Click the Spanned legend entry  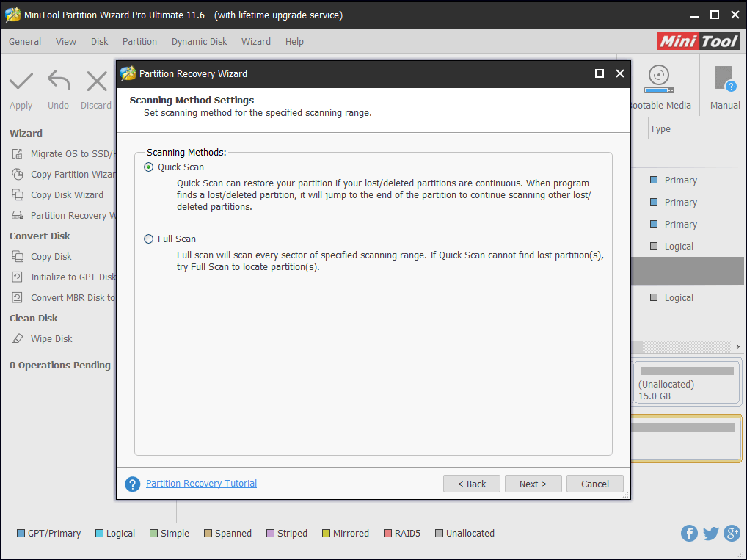[x=227, y=533]
